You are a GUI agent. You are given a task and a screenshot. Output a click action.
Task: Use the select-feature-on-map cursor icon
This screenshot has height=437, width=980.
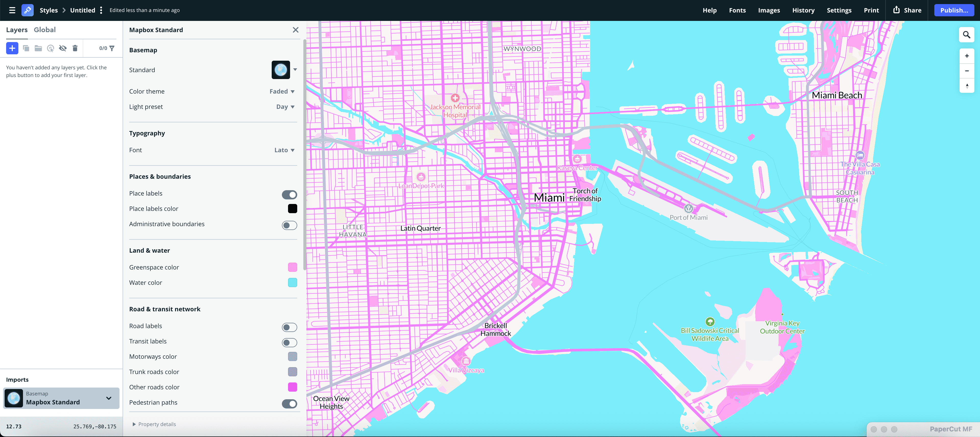pyautogui.click(x=51, y=49)
